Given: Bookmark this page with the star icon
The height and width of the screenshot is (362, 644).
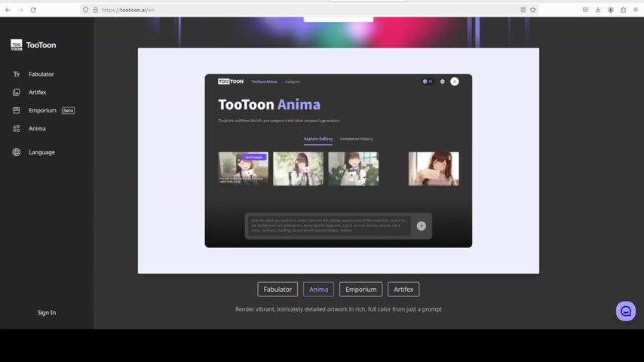Looking at the screenshot, I should tap(532, 10).
